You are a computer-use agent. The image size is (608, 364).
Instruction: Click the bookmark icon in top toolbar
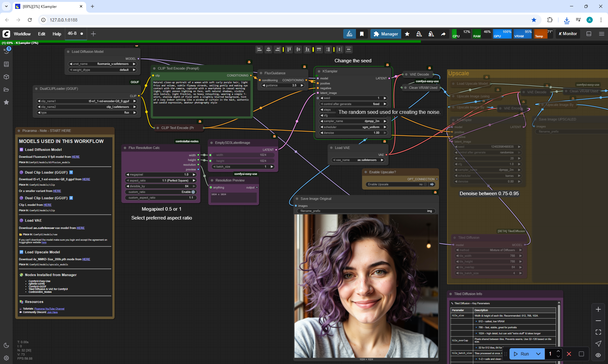coord(362,34)
